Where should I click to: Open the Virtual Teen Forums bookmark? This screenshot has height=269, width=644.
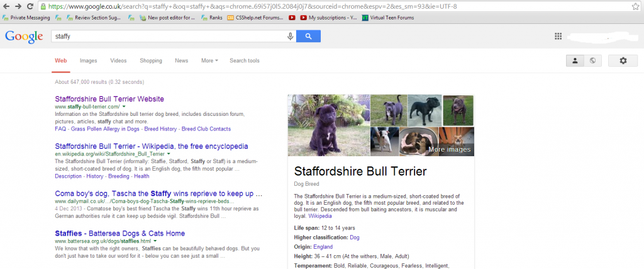point(388,18)
